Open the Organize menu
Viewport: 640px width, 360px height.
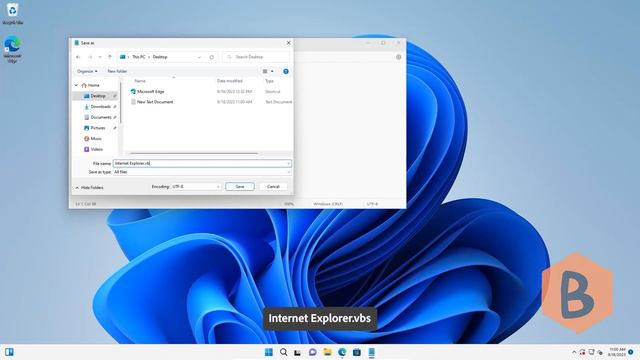[x=87, y=71]
